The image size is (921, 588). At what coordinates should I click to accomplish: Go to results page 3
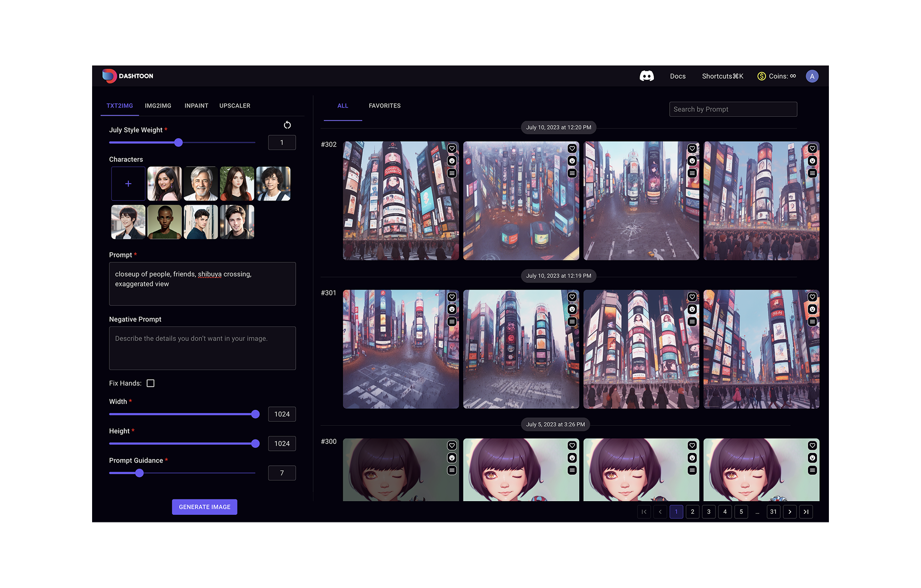tap(709, 512)
